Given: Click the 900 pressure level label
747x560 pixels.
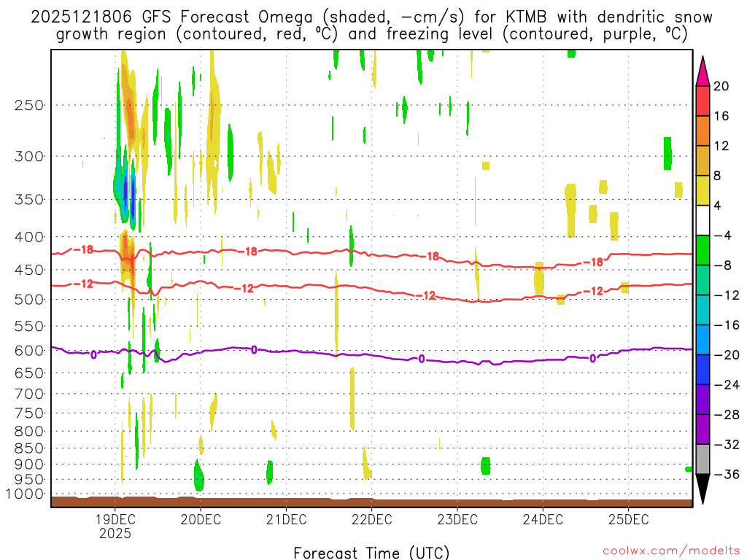Looking at the screenshot, I should (x=29, y=464).
